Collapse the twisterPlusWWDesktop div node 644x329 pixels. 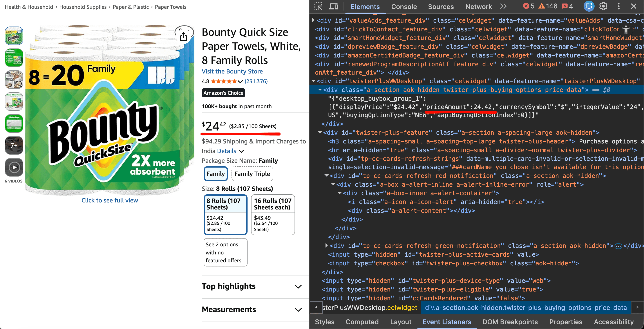[313, 81]
